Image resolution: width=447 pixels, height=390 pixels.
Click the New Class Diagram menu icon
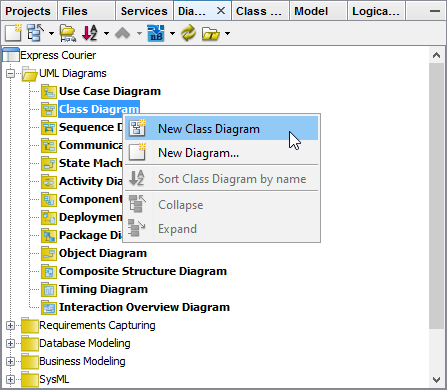click(138, 128)
